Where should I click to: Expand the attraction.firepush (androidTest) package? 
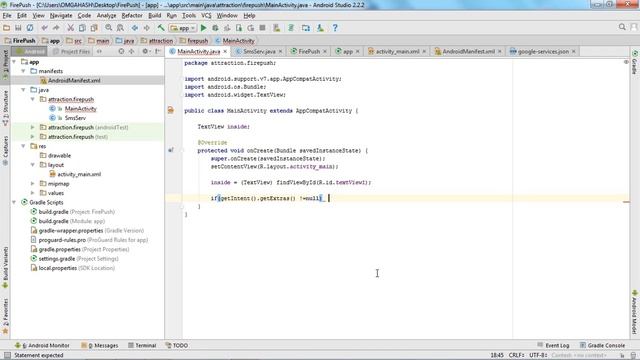click(x=33, y=127)
